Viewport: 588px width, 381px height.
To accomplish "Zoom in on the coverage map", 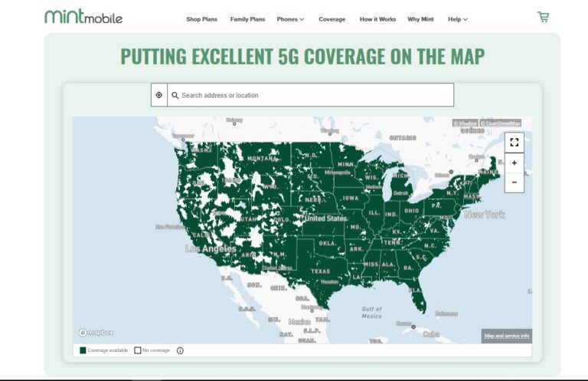I will [514, 163].
